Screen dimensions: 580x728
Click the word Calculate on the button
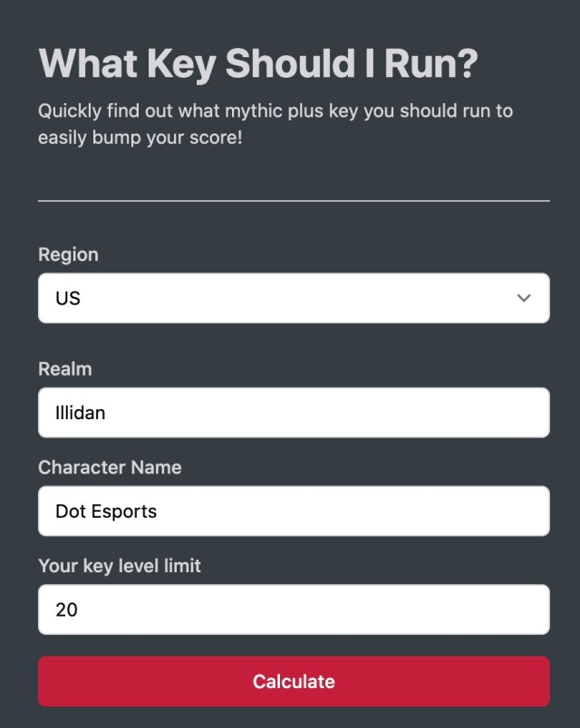point(294,682)
